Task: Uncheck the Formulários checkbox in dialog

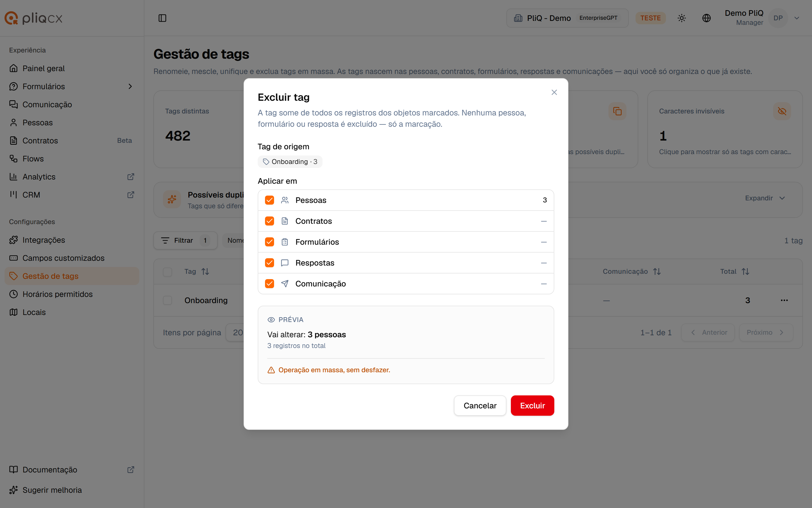Action: coord(270,242)
